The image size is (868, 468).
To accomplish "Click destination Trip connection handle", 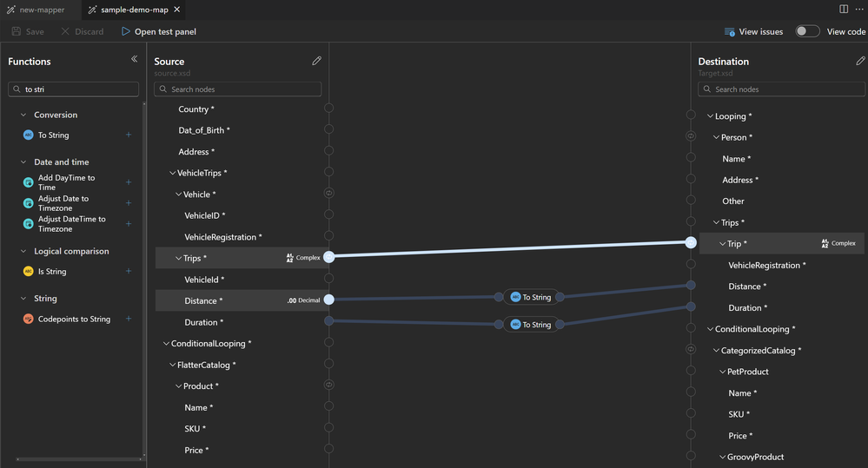I will [x=691, y=242].
